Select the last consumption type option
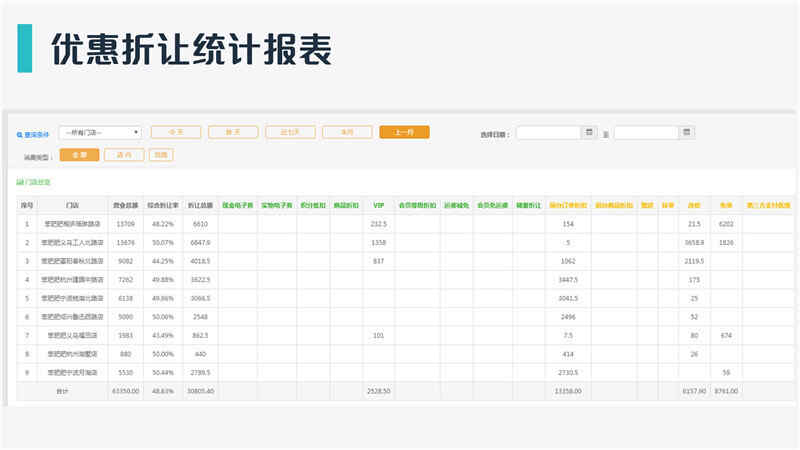This screenshot has height=450, width=800. pos(161,155)
